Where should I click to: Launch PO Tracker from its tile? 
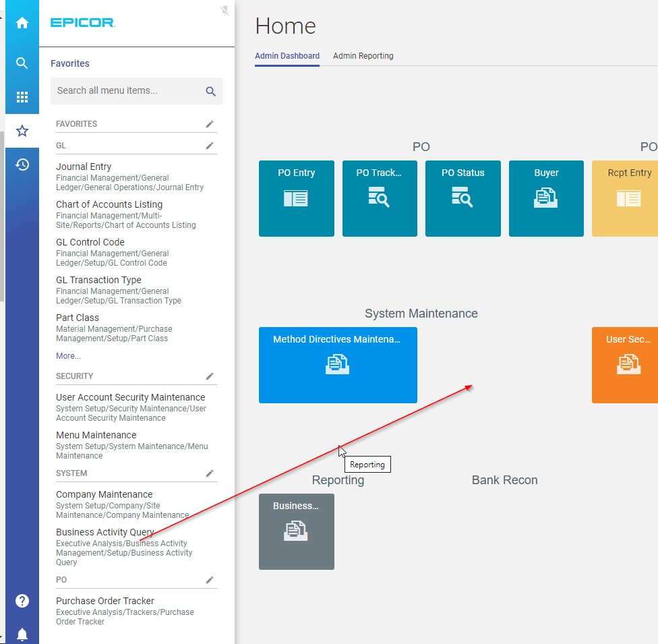coord(380,198)
